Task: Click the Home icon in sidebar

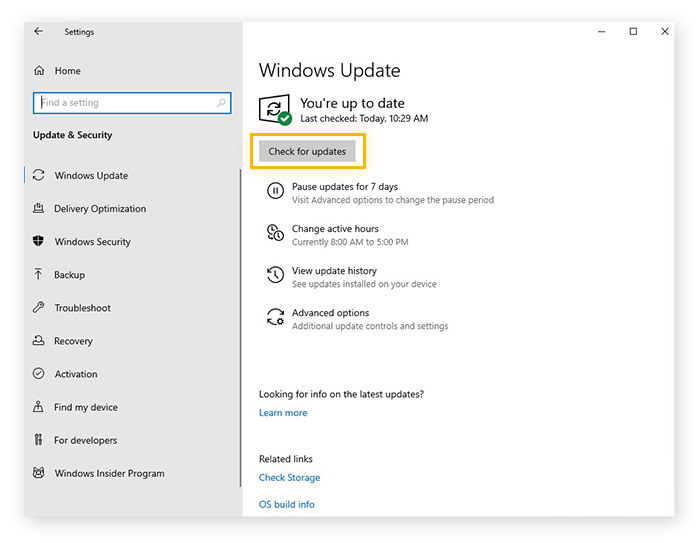Action: tap(39, 71)
